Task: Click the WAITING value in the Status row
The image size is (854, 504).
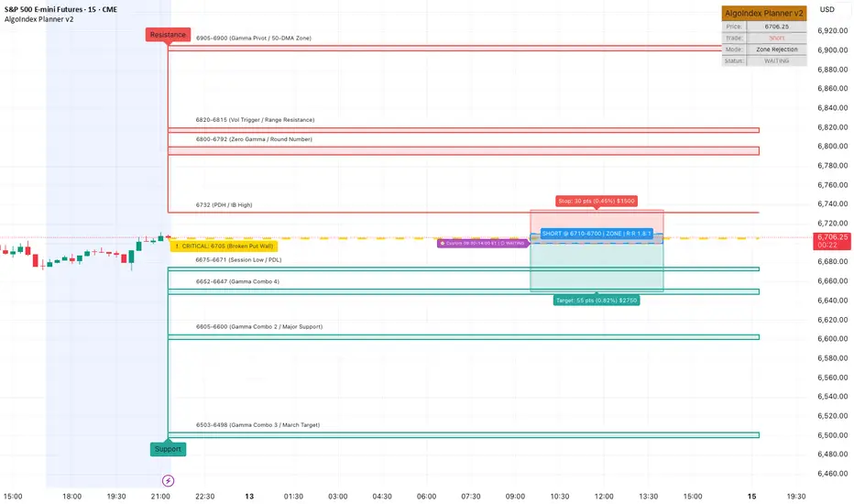Action: point(777,60)
